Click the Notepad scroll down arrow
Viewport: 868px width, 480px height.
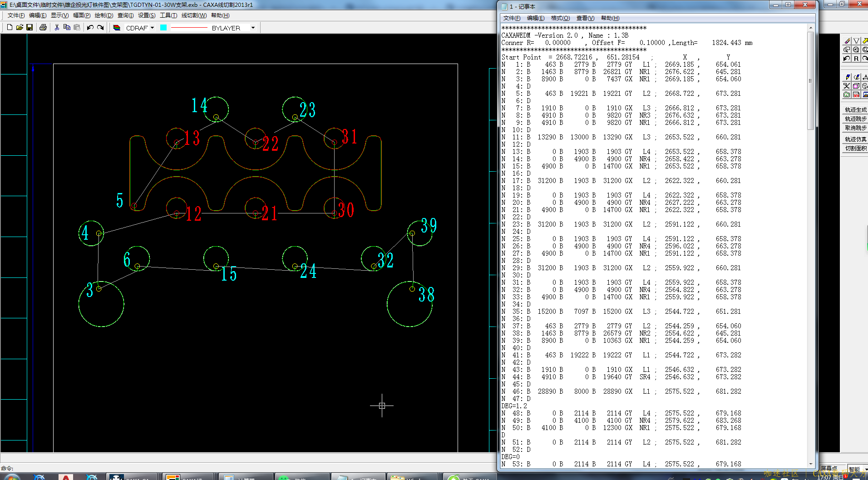point(811,464)
